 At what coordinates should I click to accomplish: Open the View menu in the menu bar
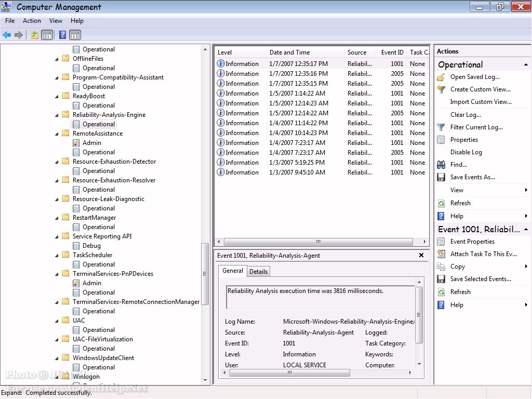[56, 21]
